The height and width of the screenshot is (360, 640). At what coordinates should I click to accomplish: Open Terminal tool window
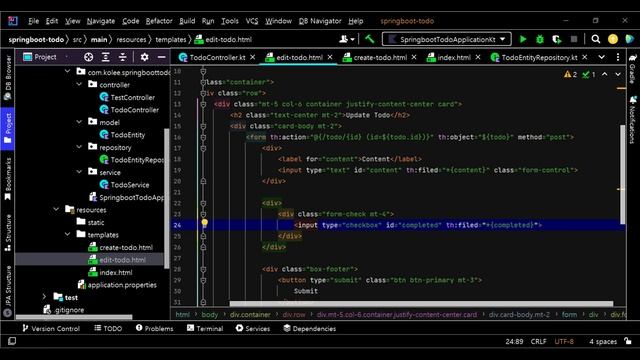(205, 329)
